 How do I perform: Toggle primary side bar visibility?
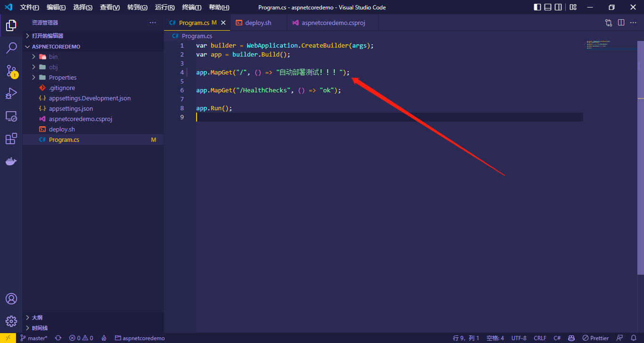click(x=537, y=7)
